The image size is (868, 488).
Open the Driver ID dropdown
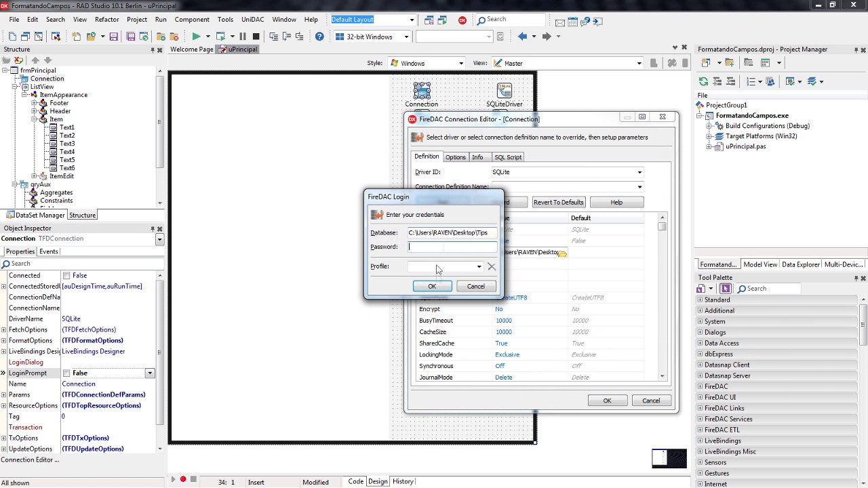(639, 172)
